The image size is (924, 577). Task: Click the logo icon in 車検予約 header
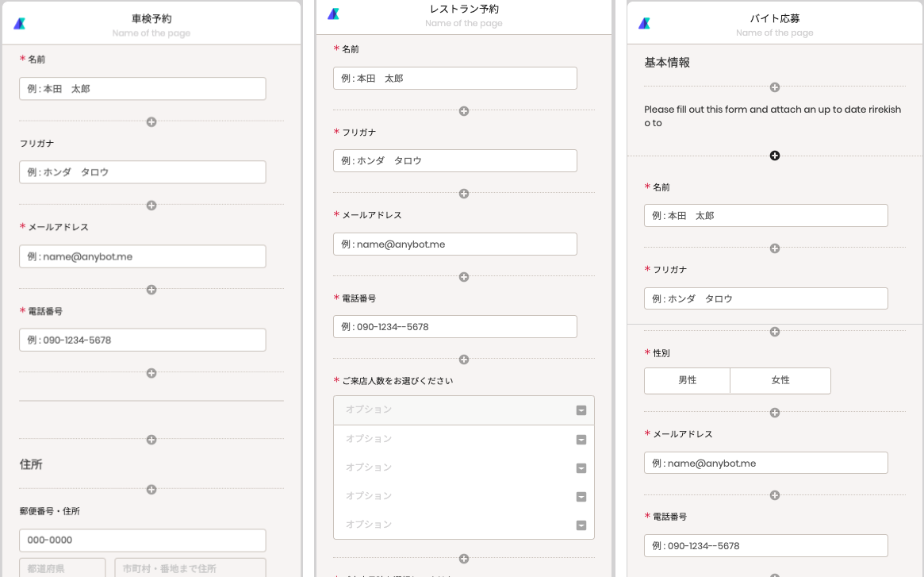[20, 24]
